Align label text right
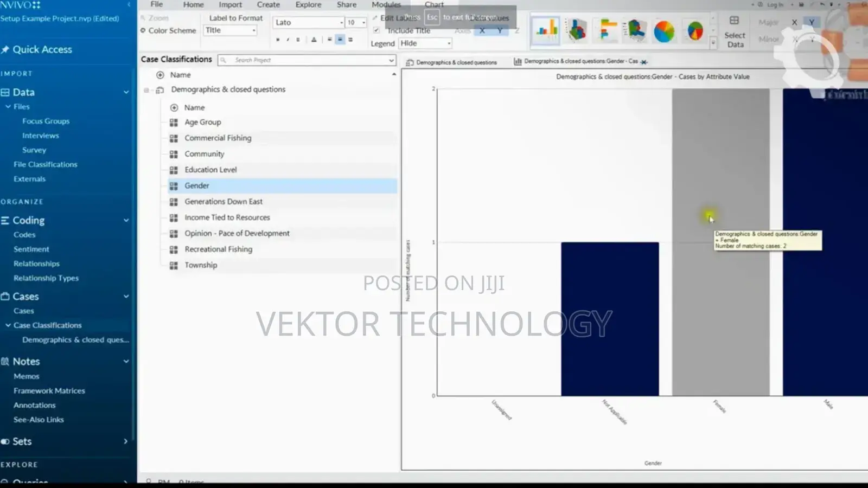Image resolution: width=868 pixels, height=488 pixels. [x=350, y=40]
